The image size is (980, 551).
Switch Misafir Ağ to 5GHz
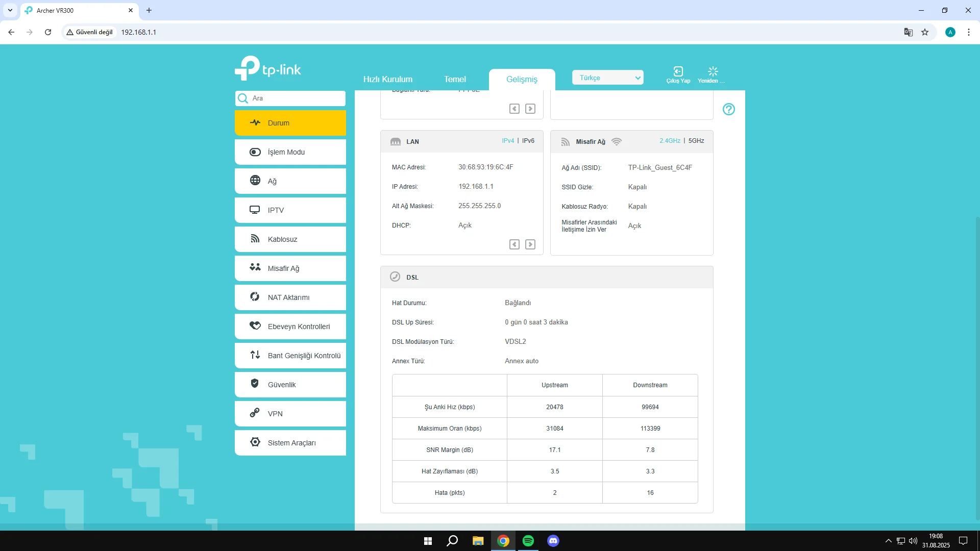696,141
